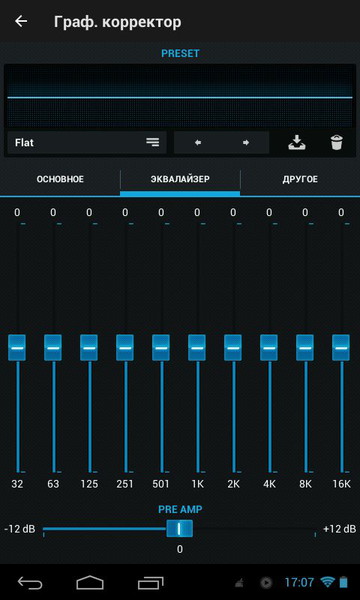The image size is (360, 600).
Task: Save preset with the download icon
Action: coord(296,143)
